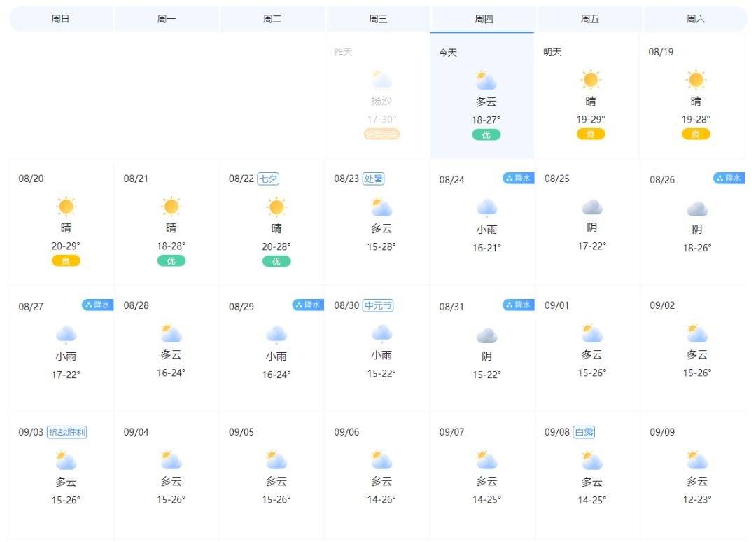This screenshot has width=756, height=542.
Task: Click the 降水 badge on 08/26
Action: pyautogui.click(x=728, y=179)
